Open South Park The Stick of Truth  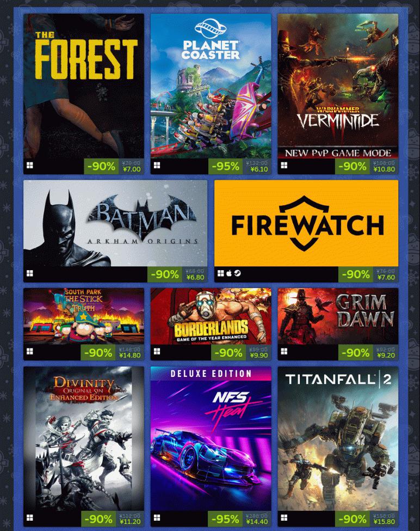click(x=84, y=316)
